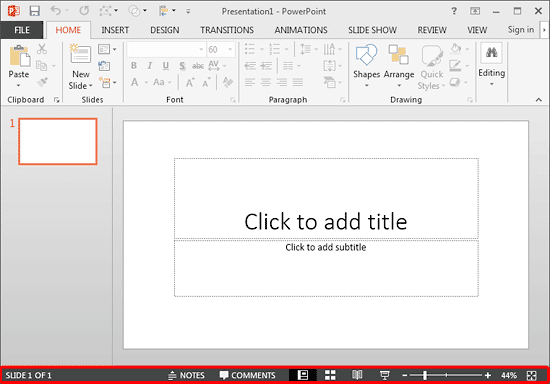Select Align Left paragraph option
550x384 pixels.
[250, 82]
